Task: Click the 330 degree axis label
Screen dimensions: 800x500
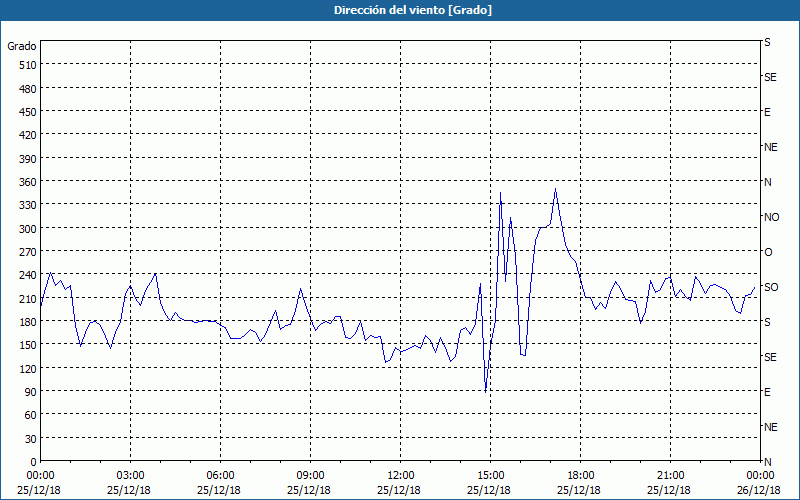Action: point(28,205)
